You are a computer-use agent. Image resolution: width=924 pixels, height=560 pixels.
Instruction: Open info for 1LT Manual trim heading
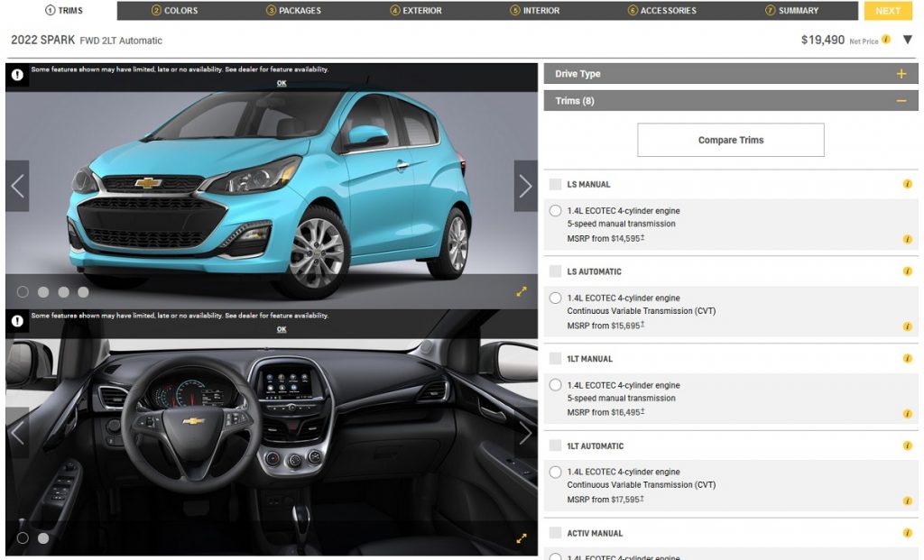(908, 358)
